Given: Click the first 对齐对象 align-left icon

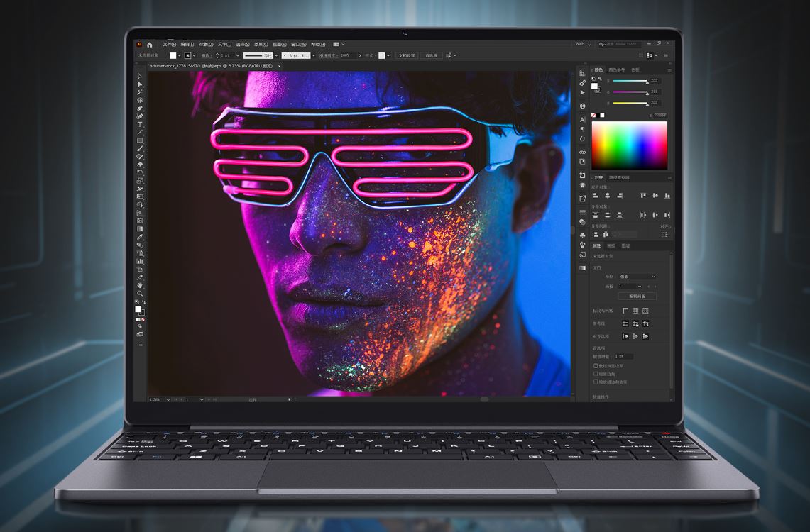Looking at the screenshot, I should [596, 196].
